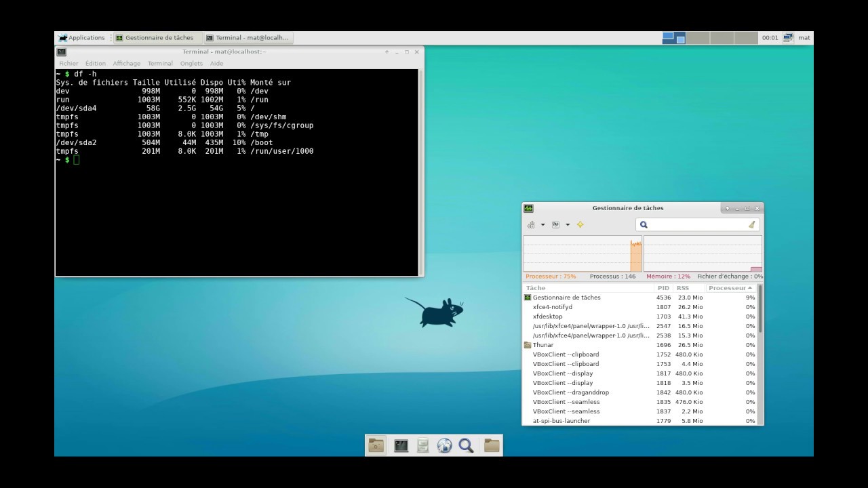Select VBoxClient --display row PID 1818

639,383
